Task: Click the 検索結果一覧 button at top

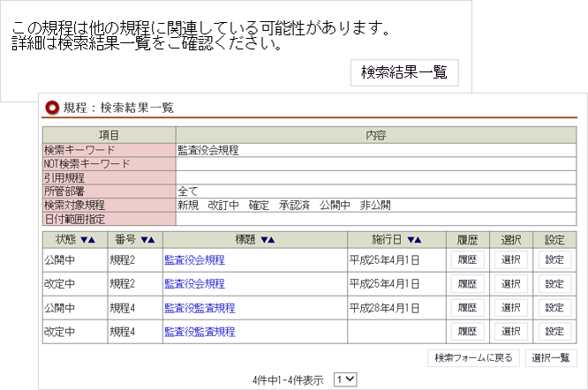Action: pyautogui.click(x=404, y=72)
